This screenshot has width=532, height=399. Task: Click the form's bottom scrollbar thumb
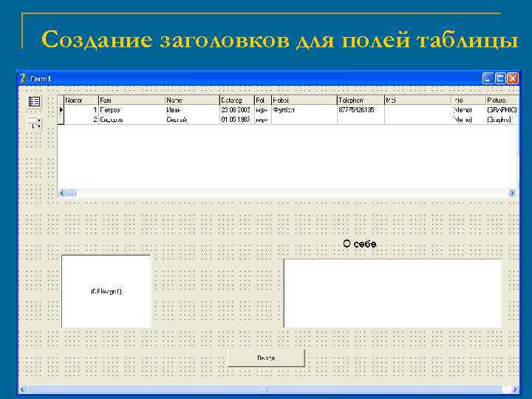click(x=266, y=389)
